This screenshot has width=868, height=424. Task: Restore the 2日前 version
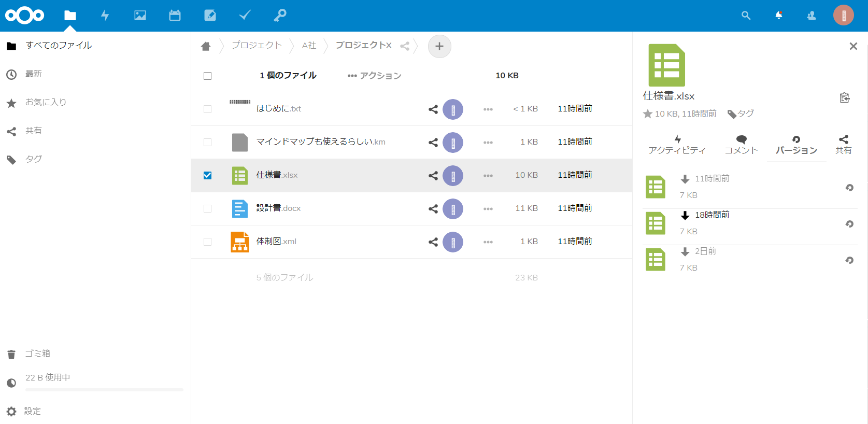point(849,260)
